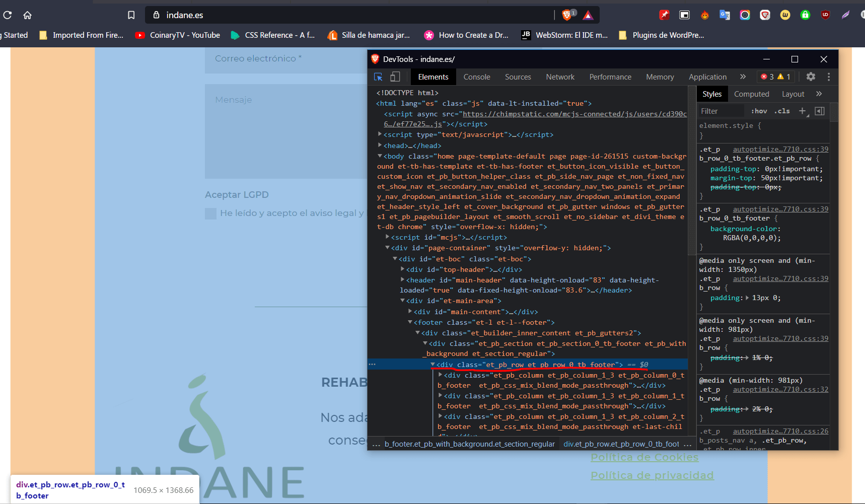Screen dimensions: 865x504
Task: Expand the head element node
Action: pos(380,145)
